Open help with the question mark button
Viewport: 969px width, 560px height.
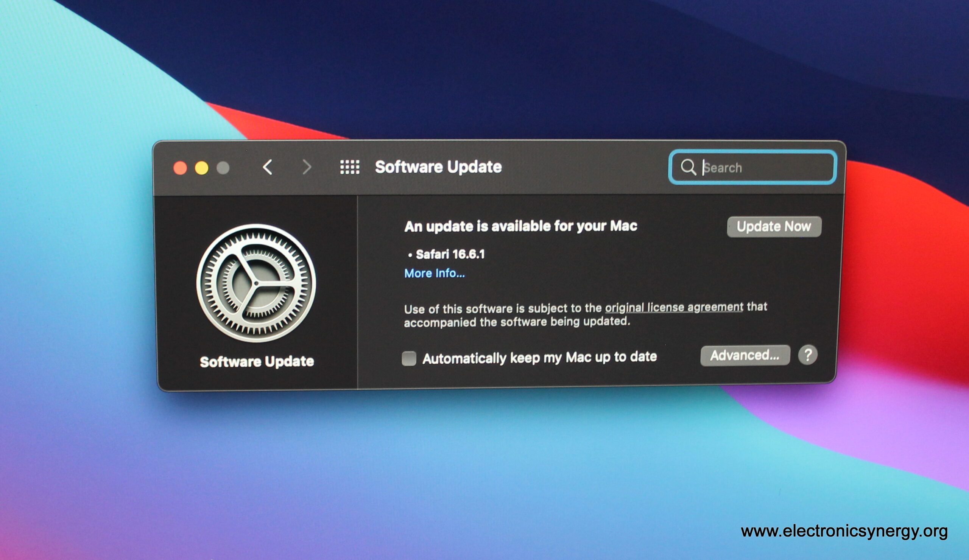(807, 355)
